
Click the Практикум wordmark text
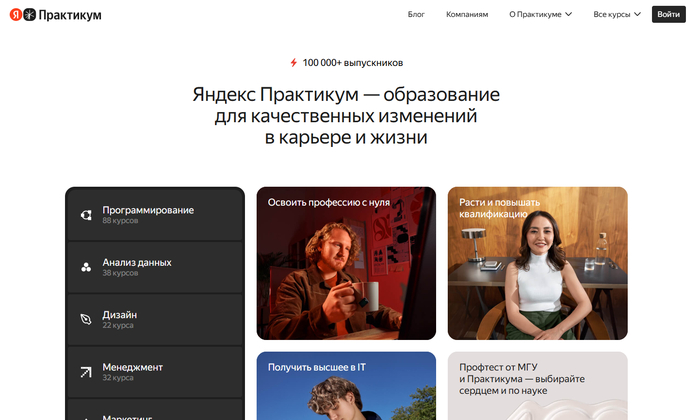(x=69, y=15)
